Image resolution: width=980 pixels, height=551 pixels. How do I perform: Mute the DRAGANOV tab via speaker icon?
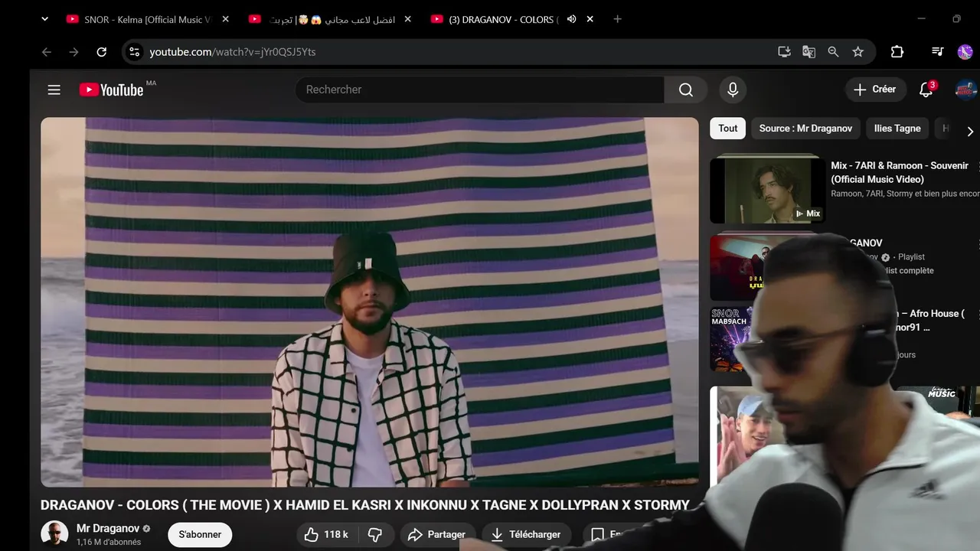pyautogui.click(x=571, y=19)
